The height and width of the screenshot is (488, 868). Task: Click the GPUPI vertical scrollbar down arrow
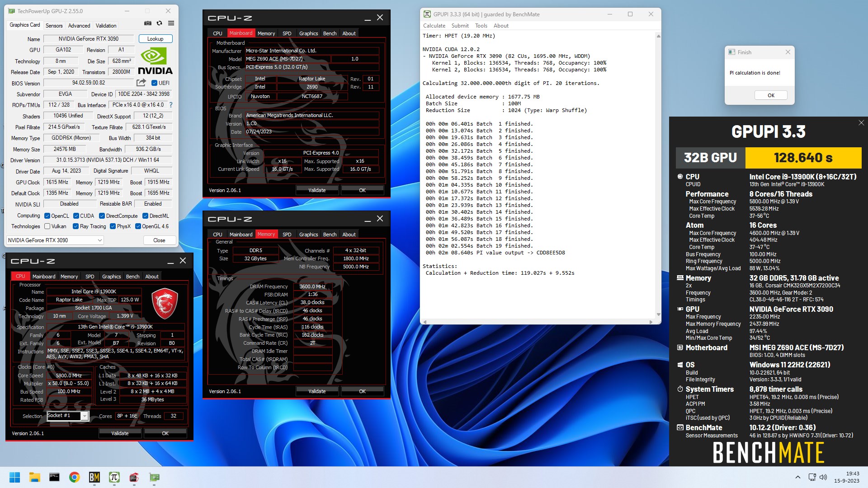[x=658, y=315]
